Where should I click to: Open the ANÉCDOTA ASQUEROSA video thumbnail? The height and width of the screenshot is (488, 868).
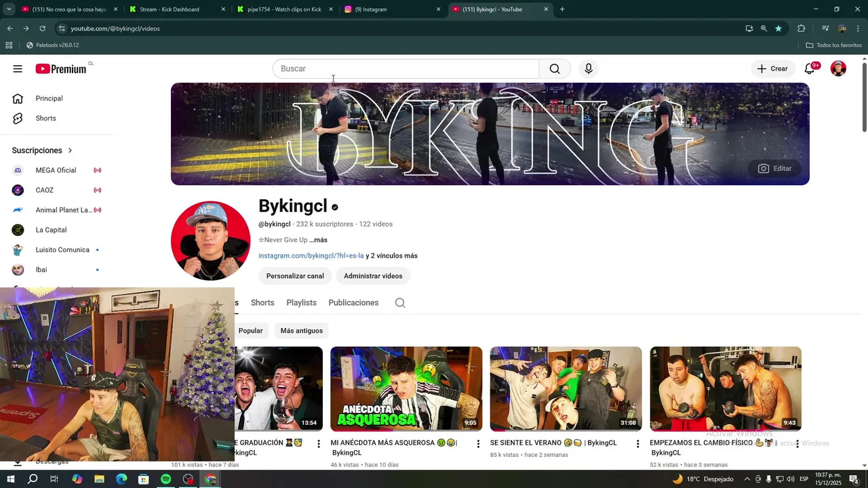click(406, 389)
